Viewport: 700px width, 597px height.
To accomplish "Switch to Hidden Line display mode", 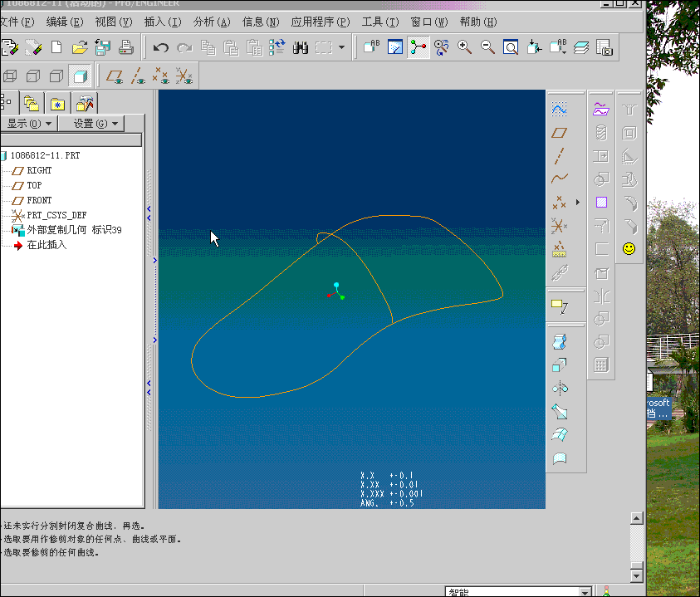I will (x=33, y=76).
